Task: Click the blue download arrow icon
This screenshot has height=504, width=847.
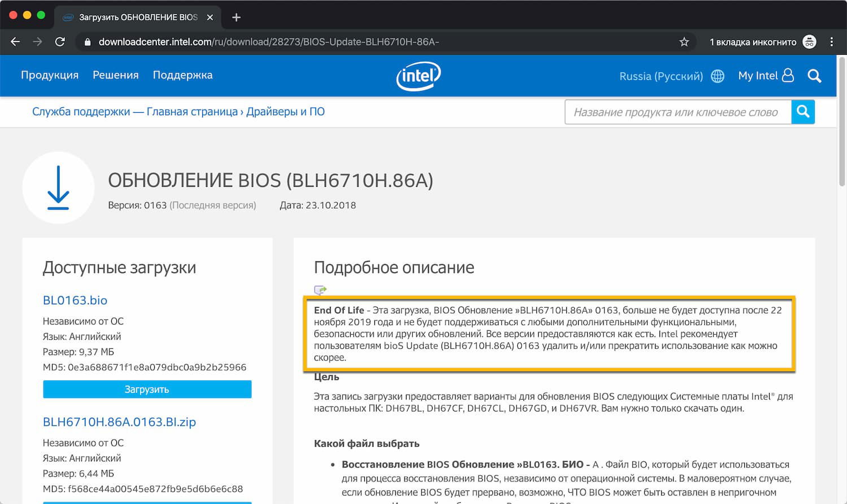Action: point(58,188)
